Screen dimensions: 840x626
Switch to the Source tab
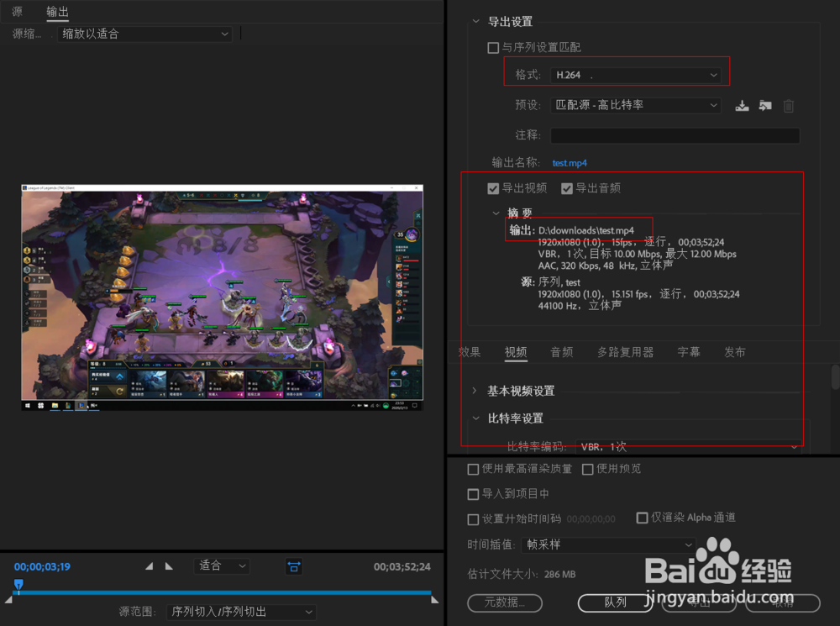[x=17, y=11]
